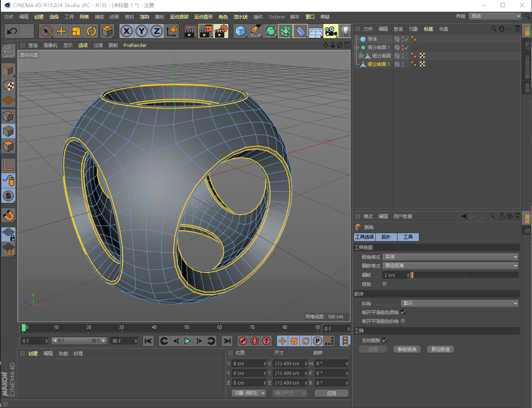Click the 新的变换 button

(407, 349)
